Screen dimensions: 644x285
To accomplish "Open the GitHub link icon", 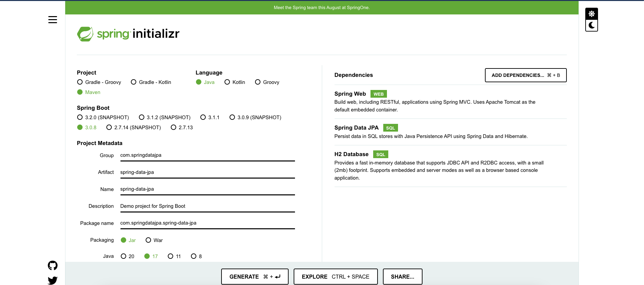I will pyautogui.click(x=53, y=266).
